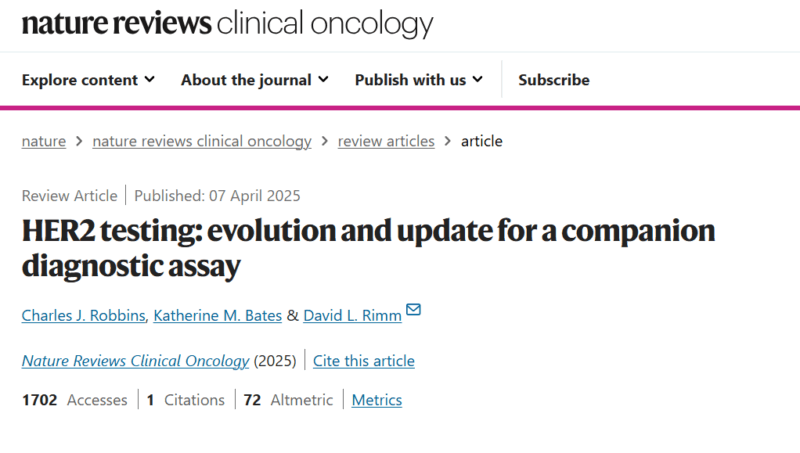Screen dimensions: 800x453
Task: Open the review articles breadcrumb link
Action: pos(386,141)
